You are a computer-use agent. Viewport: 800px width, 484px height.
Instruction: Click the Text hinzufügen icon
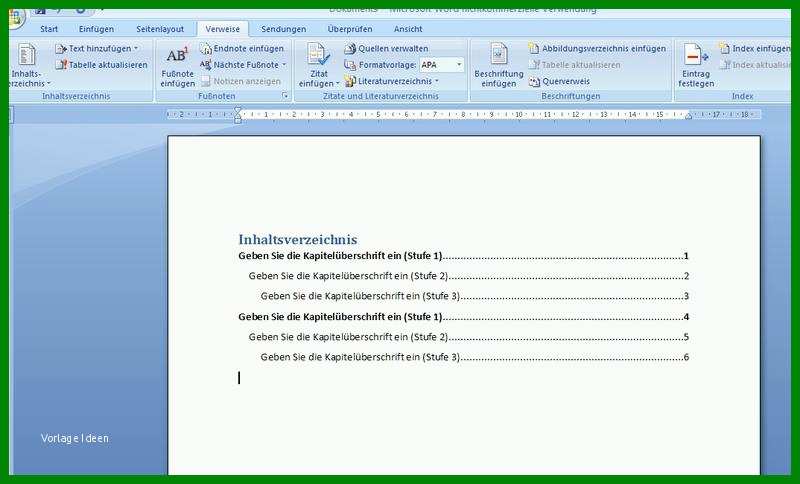click(x=61, y=49)
